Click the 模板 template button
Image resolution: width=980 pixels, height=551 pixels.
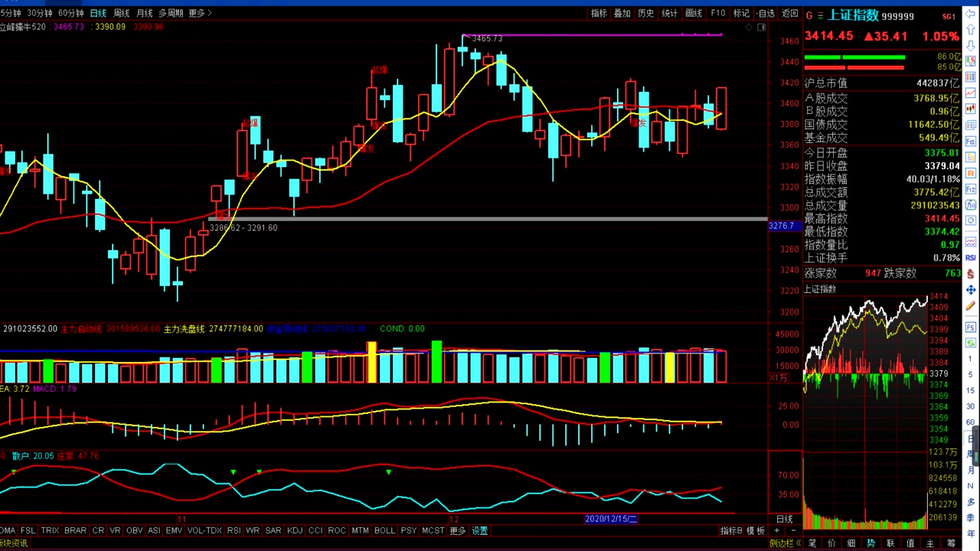756,530
